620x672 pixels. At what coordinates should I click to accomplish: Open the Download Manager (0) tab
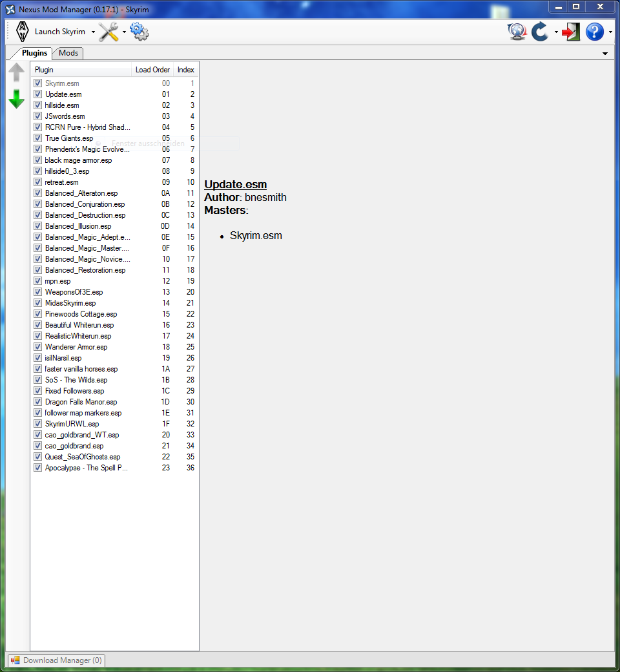point(57,660)
